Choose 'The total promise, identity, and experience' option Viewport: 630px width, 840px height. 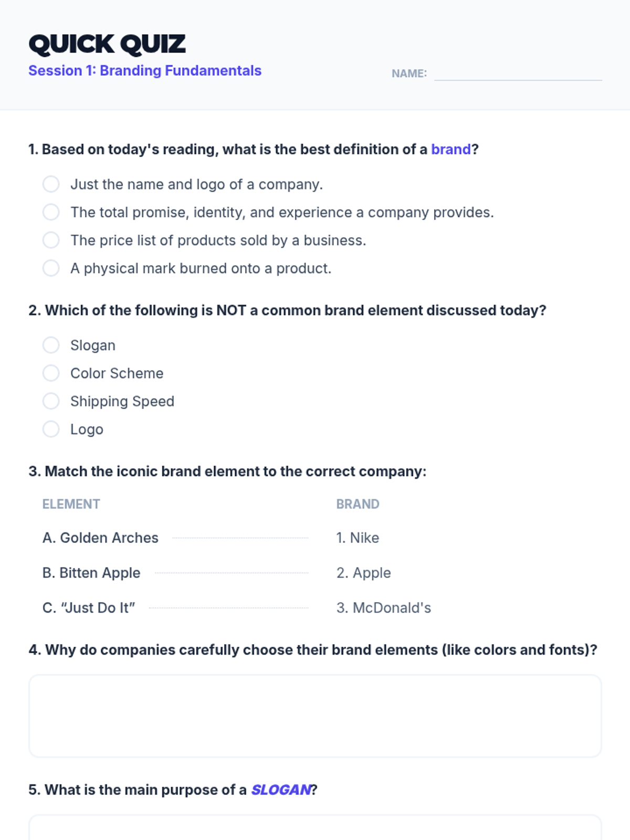[51, 212]
